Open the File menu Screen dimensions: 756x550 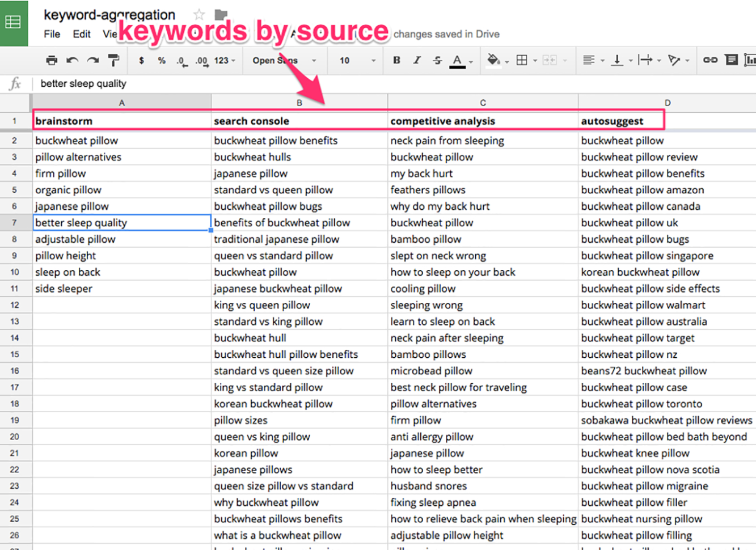[51, 34]
